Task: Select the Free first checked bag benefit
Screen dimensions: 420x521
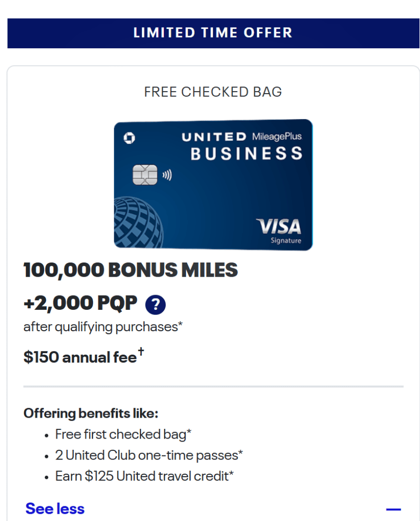Action: pyautogui.click(x=123, y=435)
